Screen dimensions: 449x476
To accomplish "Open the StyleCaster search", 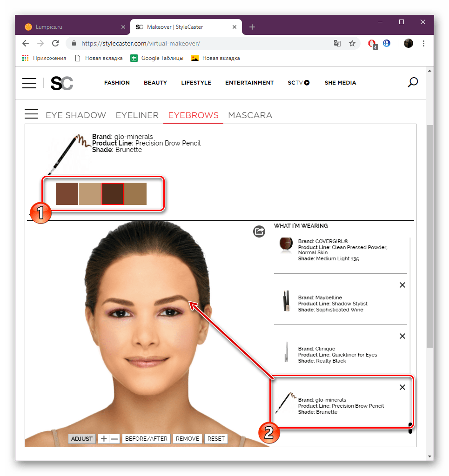I will pos(413,82).
